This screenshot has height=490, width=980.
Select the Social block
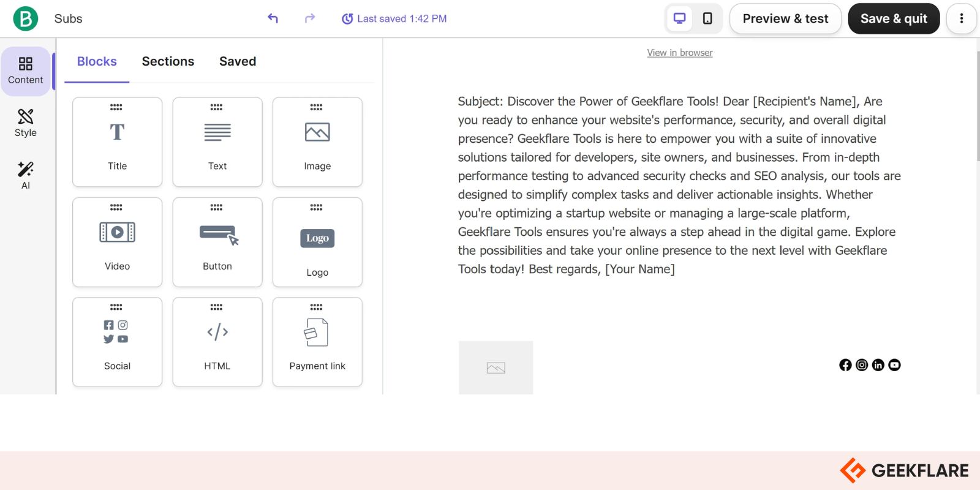(x=118, y=342)
